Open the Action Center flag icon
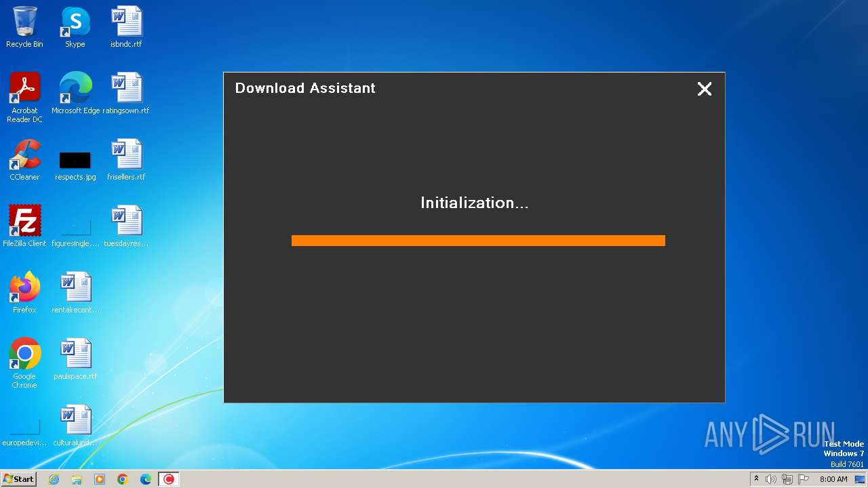This screenshot has height=488, width=868. point(804,479)
